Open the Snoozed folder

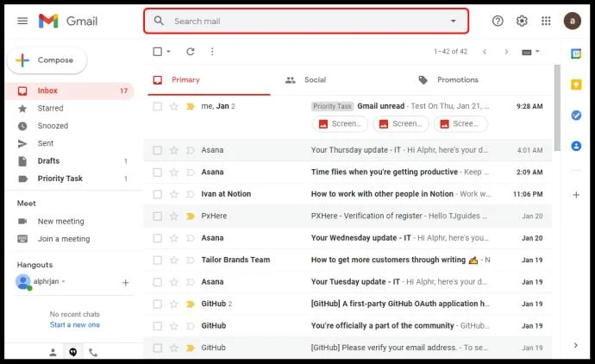[70, 126]
